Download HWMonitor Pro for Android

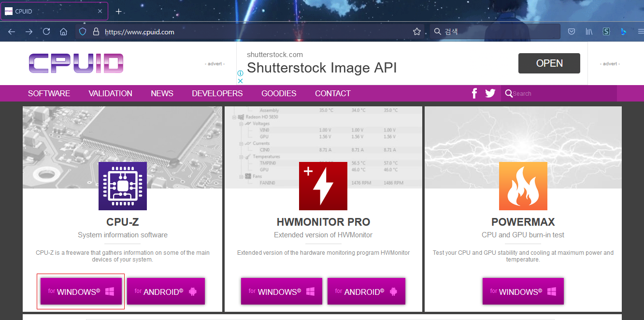[x=367, y=291]
